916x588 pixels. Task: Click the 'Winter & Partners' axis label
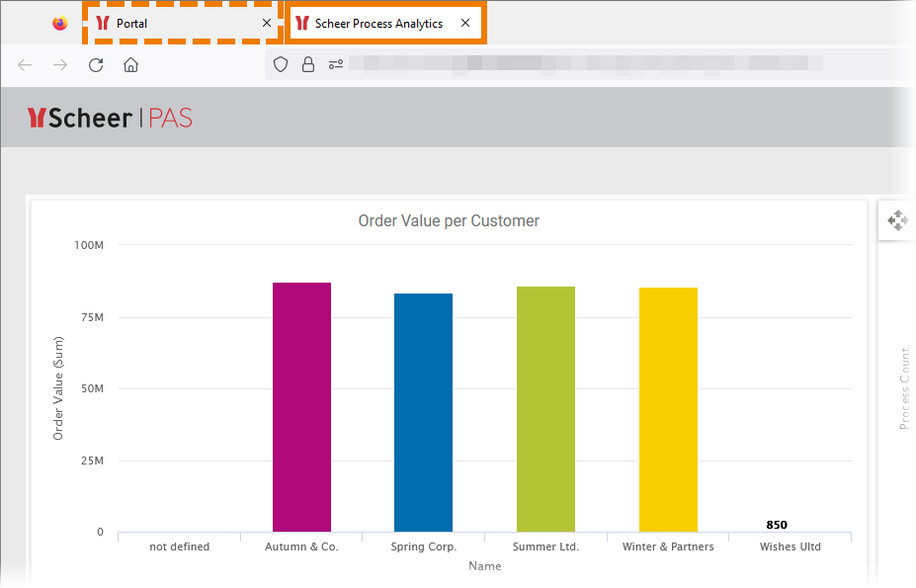[x=668, y=546]
